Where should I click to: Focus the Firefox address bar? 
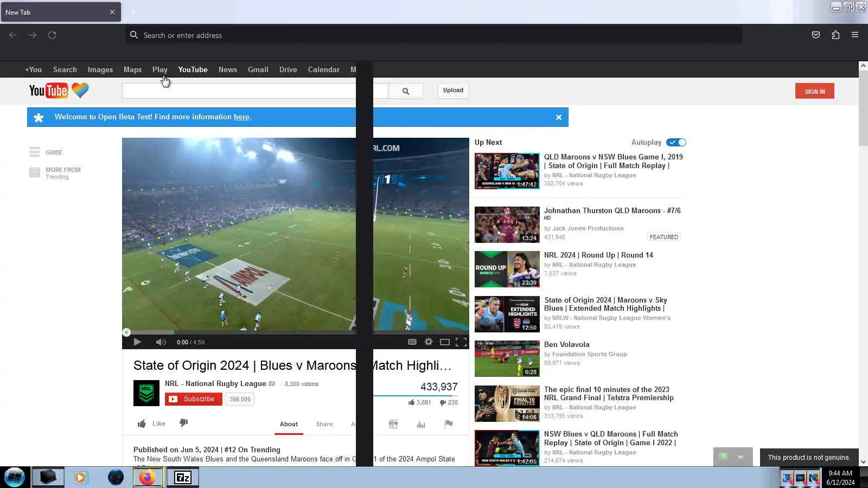(434, 35)
